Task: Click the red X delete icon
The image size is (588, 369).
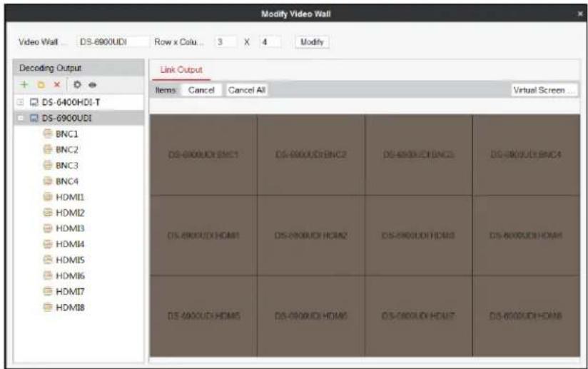Action: pyautogui.click(x=57, y=84)
